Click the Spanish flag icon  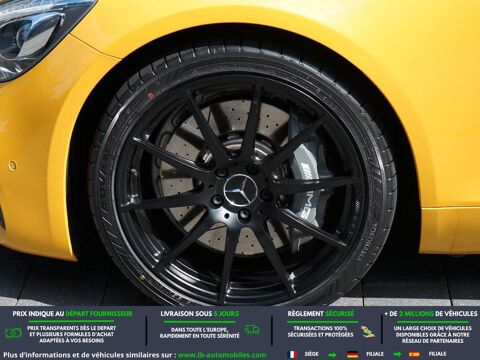coord(414,354)
